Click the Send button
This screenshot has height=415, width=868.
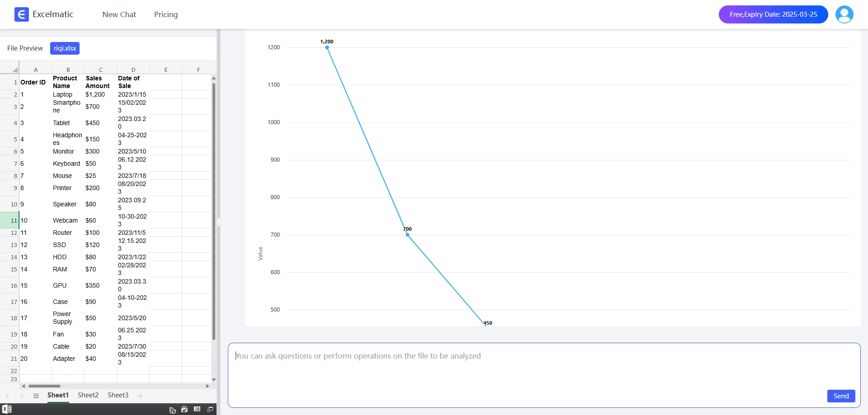pos(841,396)
